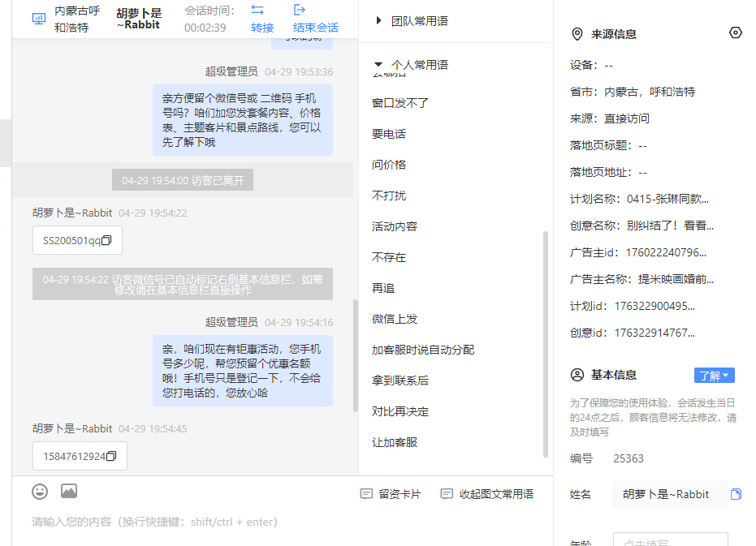
Task: Click the 访客已离开 system notice
Action: coord(183,180)
